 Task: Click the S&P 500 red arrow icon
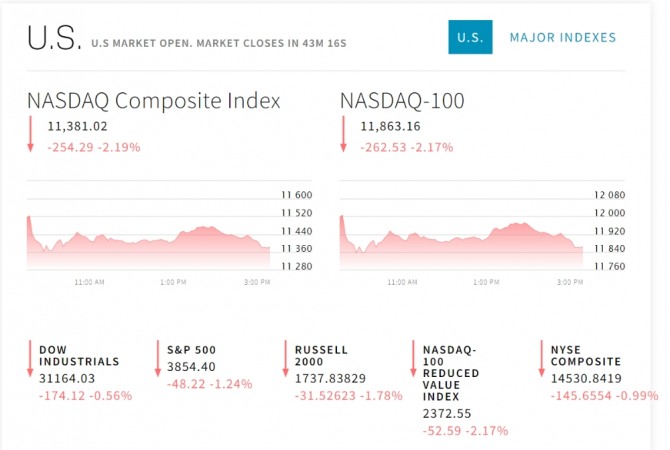pos(159,360)
